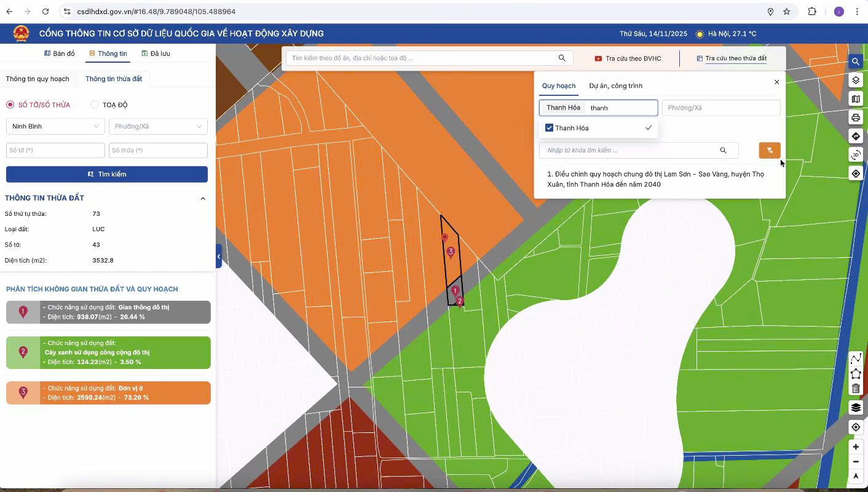Open the Dự án, công trình tab
The width and height of the screenshot is (868, 492).
[x=615, y=86]
